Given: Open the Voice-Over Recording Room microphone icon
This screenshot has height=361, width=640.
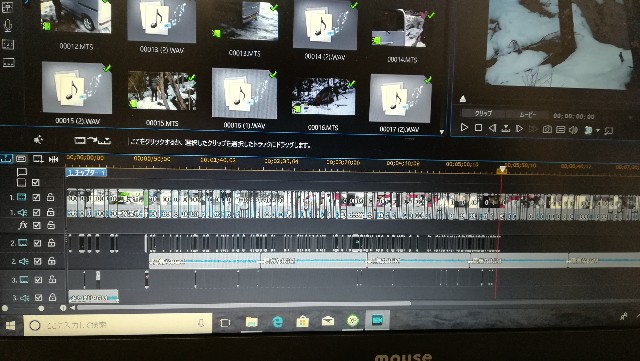Looking at the screenshot, I should (x=8, y=25).
